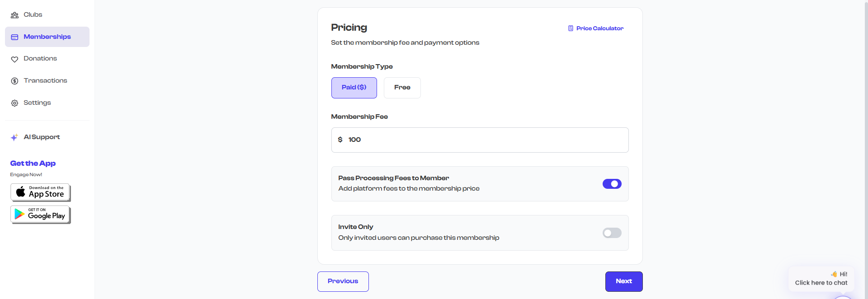Click the dollar sign in the fee field
Image resolution: width=868 pixels, height=299 pixels.
coord(340,140)
